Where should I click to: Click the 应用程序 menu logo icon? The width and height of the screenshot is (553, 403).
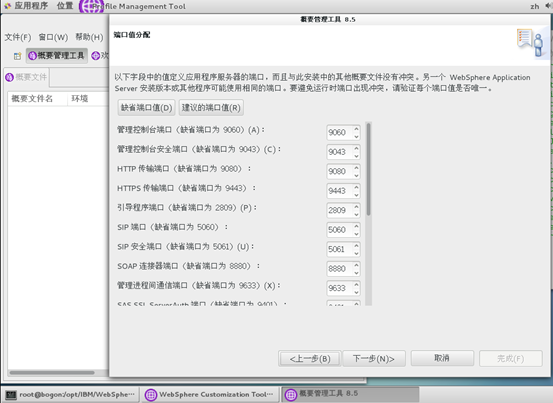7,6
